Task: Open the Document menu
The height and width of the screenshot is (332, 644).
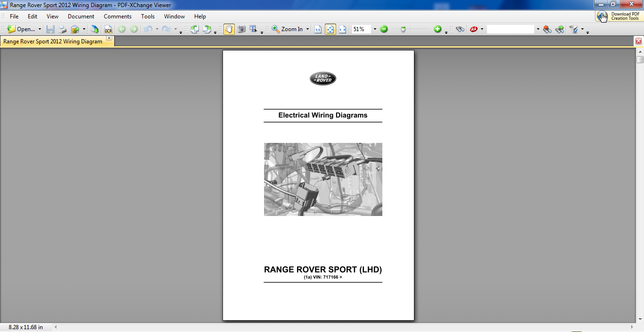Action: tap(81, 16)
